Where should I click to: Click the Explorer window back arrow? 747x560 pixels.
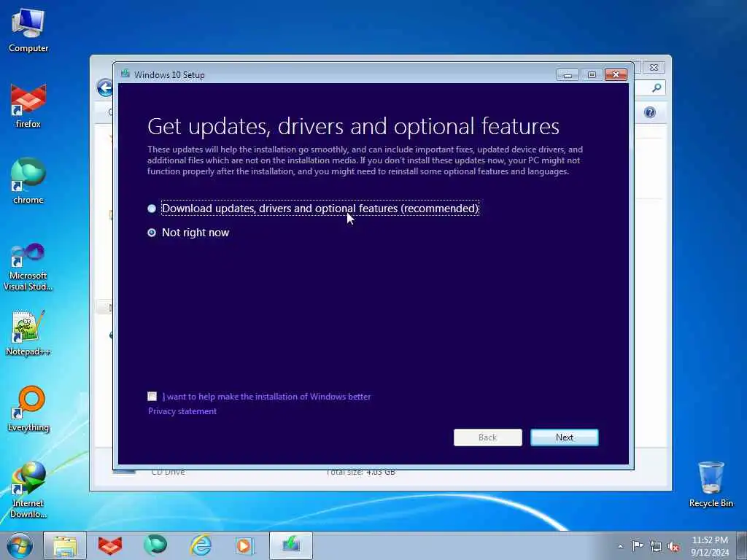[104, 87]
